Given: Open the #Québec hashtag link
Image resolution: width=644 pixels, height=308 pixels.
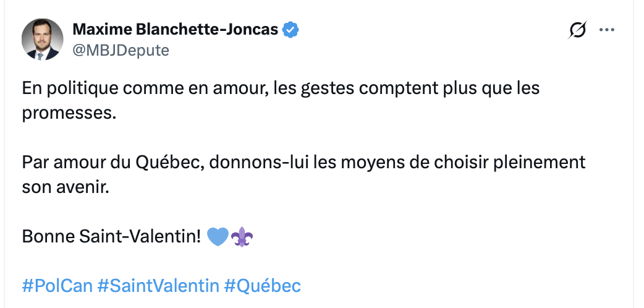Looking at the screenshot, I should pyautogui.click(x=262, y=286).
